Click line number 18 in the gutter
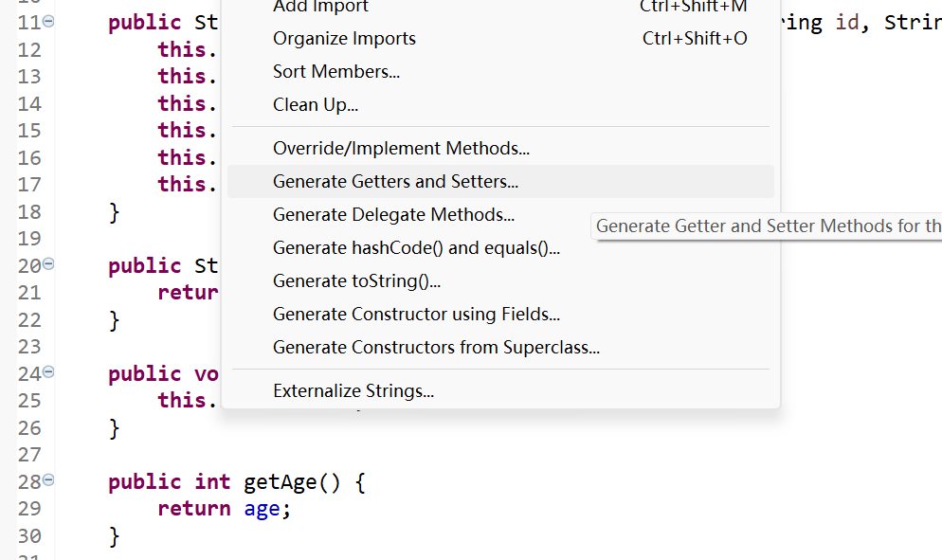Screen dimensions: 942x560 point(29,211)
